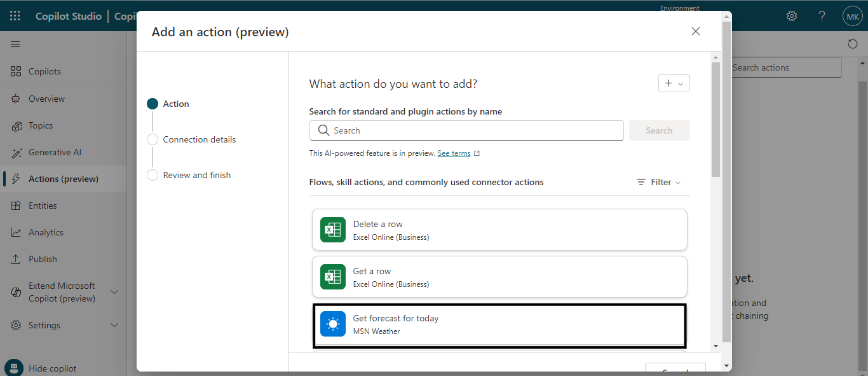Expand the Settings chevron in sidebar
The height and width of the screenshot is (376, 868).
point(114,325)
